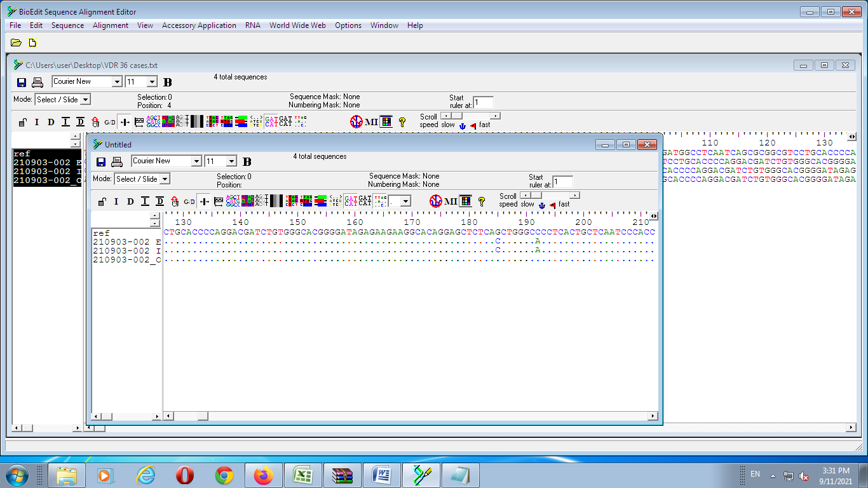This screenshot has width=868, height=488.
Task: Toggle identity-dots display icon in Untitled window
Action: 379,201
